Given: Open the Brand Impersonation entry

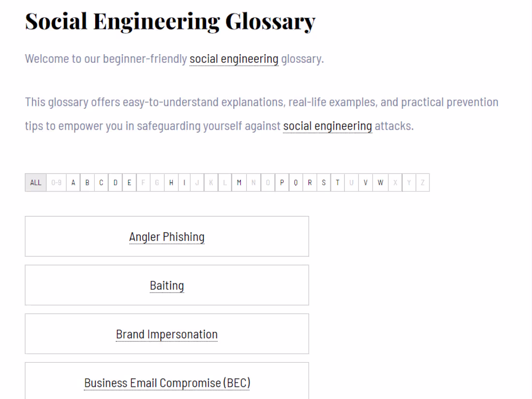Looking at the screenshot, I should (166, 334).
